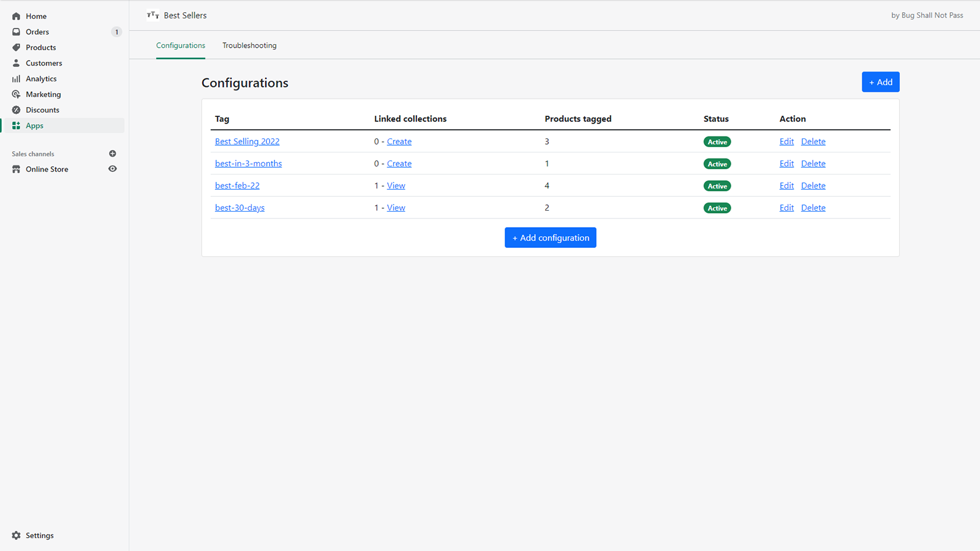Click the 'Sales channels' heading text
980x551 pixels.
pos(33,154)
